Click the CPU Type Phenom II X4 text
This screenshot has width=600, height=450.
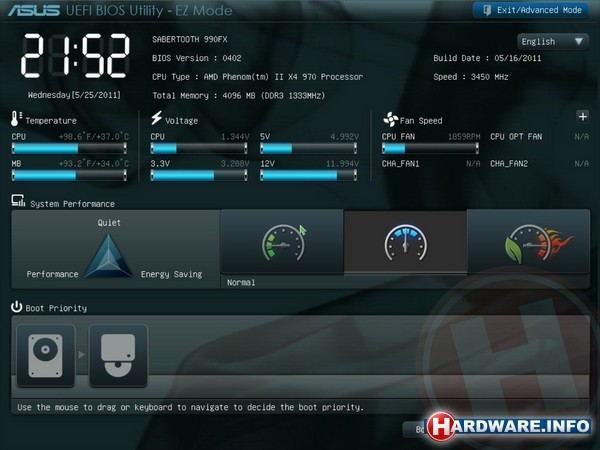258,77
